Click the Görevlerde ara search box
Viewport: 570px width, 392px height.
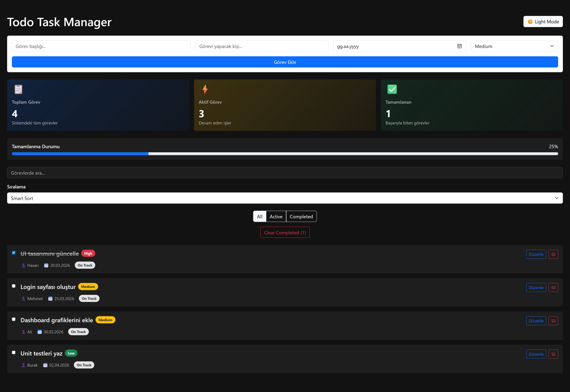point(285,173)
